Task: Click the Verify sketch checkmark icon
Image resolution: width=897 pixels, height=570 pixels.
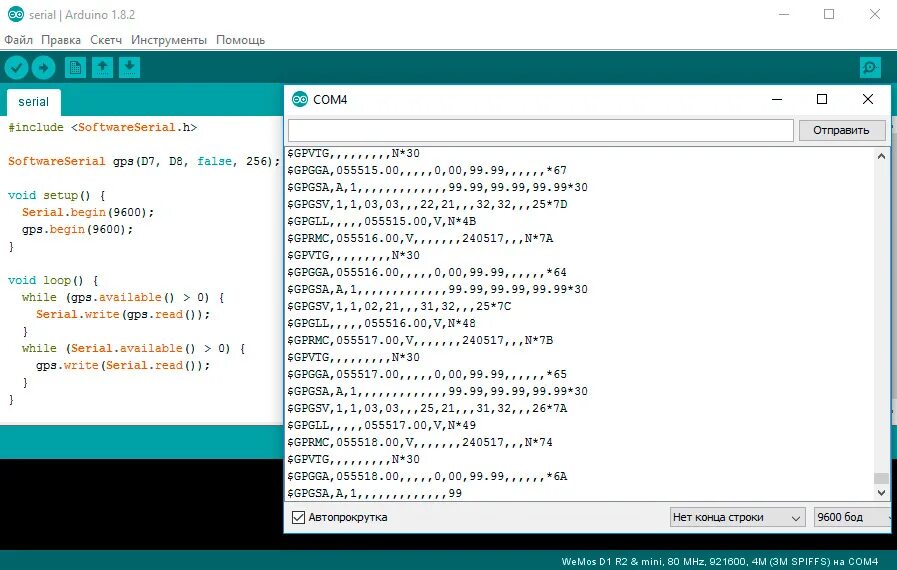Action: [x=17, y=68]
